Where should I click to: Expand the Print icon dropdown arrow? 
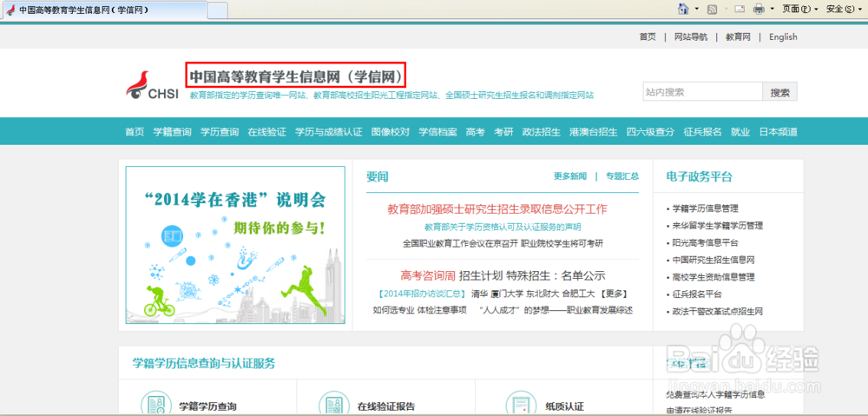[772, 9]
